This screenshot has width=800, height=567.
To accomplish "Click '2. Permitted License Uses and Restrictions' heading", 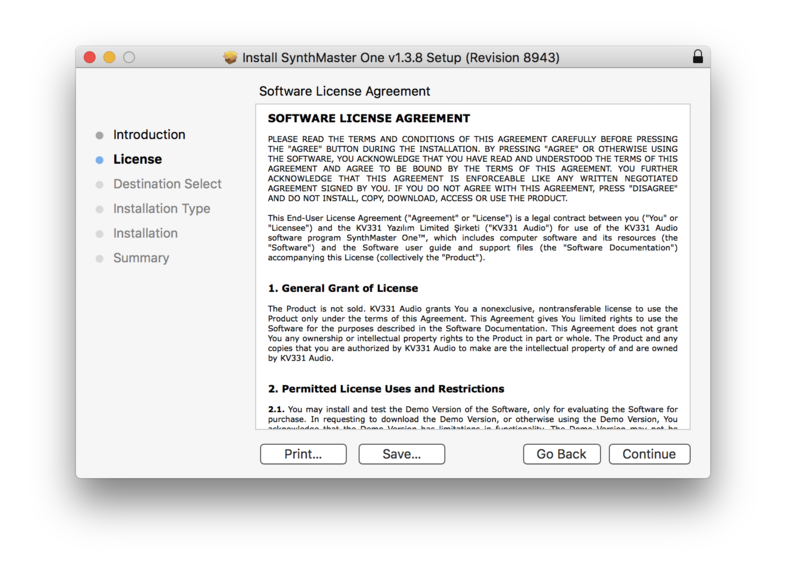I will tap(386, 389).
